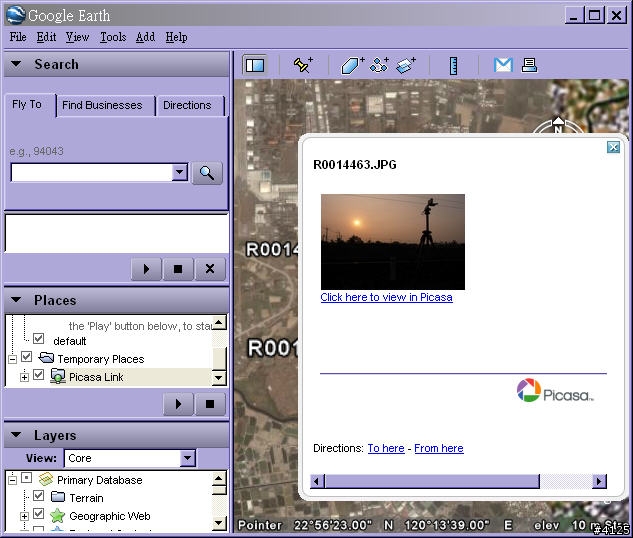Select the default item in Places
Image resolution: width=633 pixels, height=538 pixels.
click(70, 341)
